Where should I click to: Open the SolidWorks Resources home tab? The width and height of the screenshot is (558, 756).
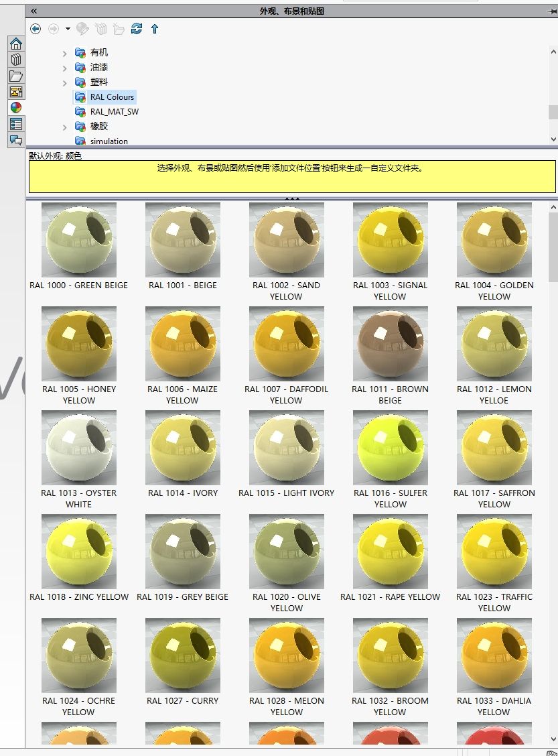tap(16, 44)
